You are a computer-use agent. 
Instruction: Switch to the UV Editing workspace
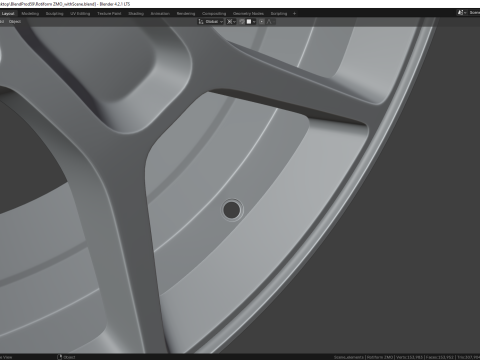80,14
